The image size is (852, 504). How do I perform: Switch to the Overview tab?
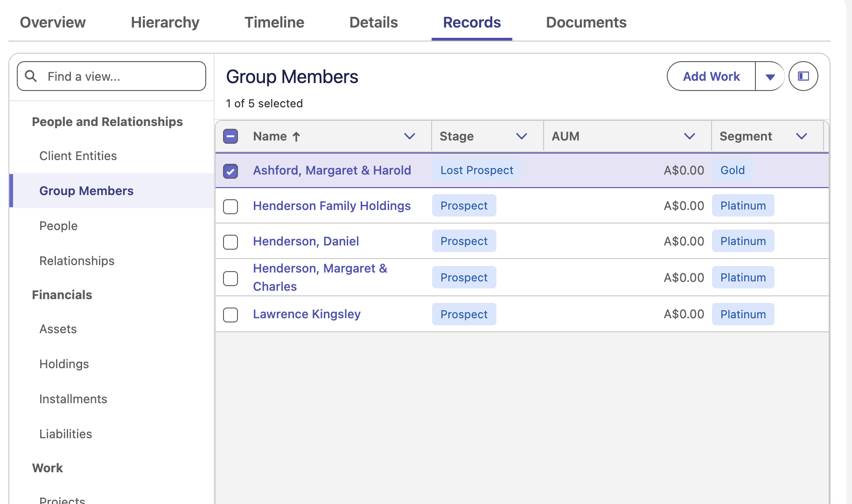coord(53,22)
